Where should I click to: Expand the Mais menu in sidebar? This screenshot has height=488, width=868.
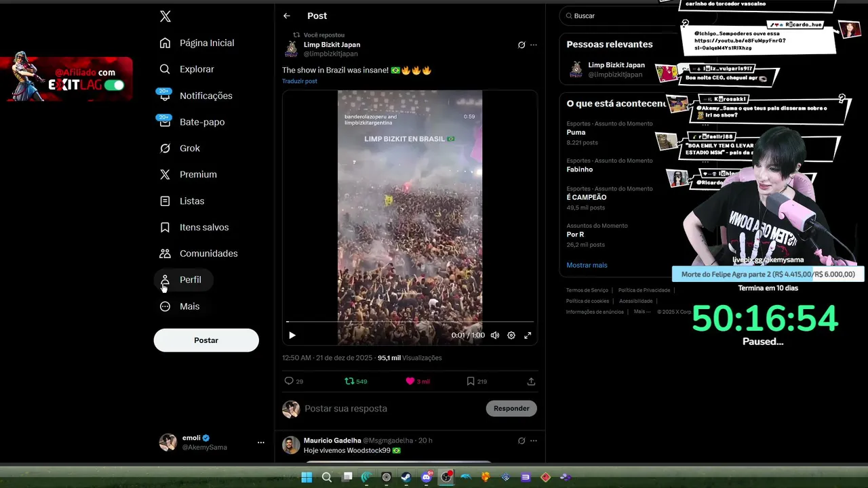point(180,306)
